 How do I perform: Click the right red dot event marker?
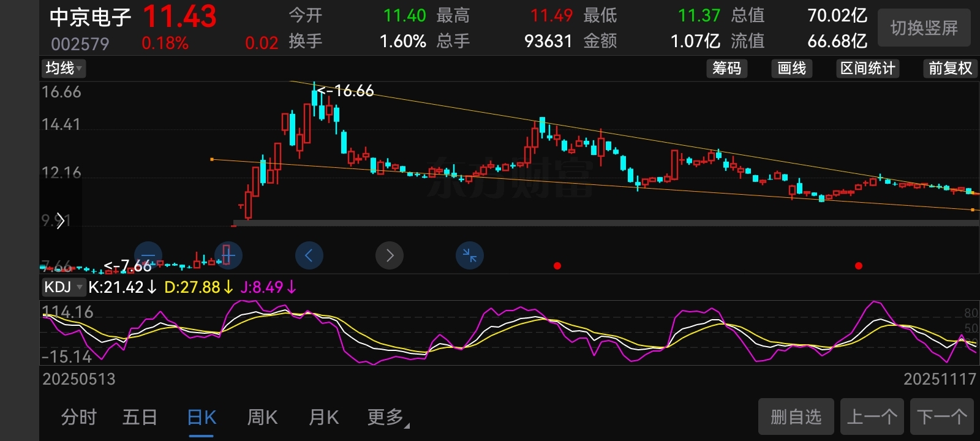coord(859,266)
